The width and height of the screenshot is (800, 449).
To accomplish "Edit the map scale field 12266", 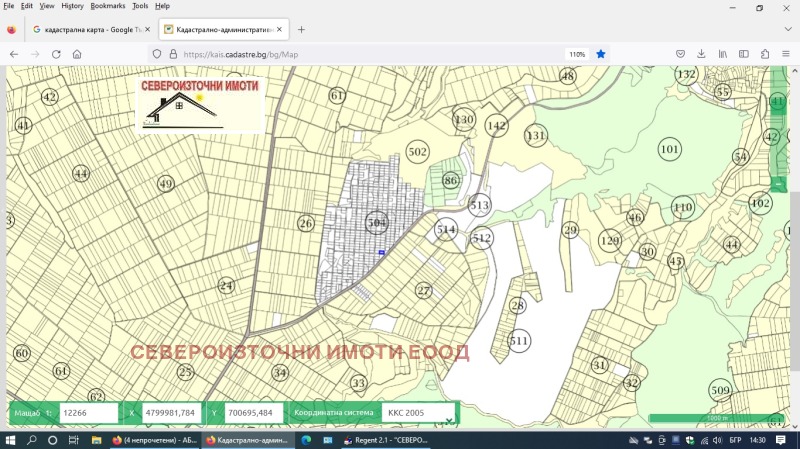I will (89, 413).
